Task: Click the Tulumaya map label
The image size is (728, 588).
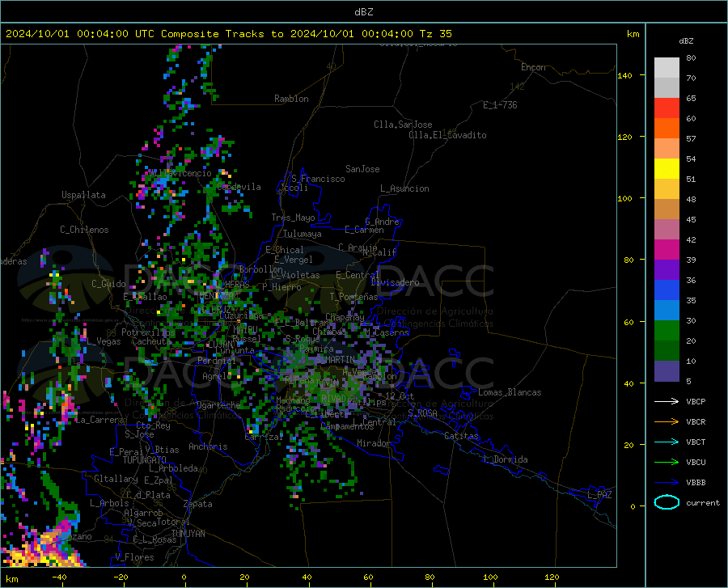Action: coord(303,234)
